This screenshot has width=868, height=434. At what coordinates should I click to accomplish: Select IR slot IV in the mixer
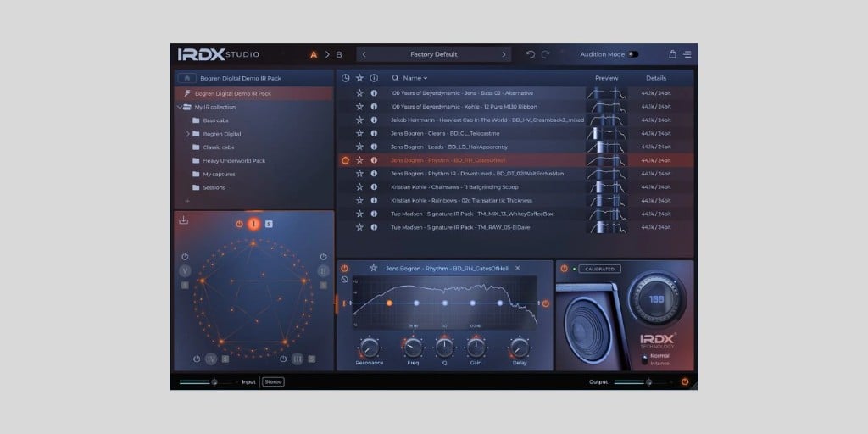coord(211,359)
